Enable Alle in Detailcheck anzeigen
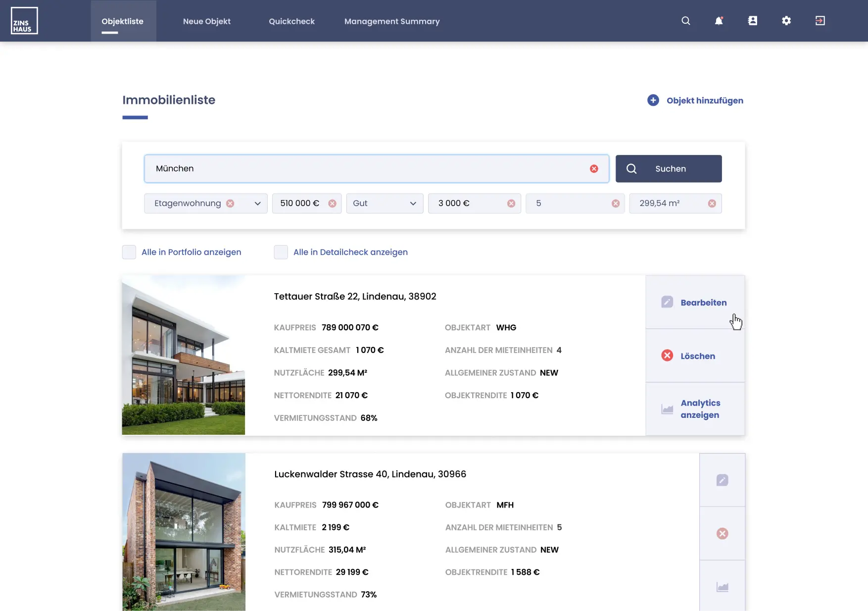Viewport: 868px width, 611px height. point(281,252)
